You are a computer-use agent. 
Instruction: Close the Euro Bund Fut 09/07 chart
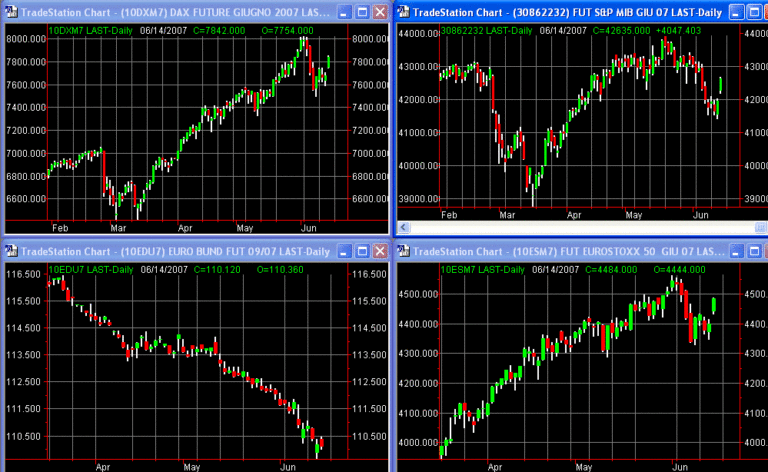click(379, 251)
